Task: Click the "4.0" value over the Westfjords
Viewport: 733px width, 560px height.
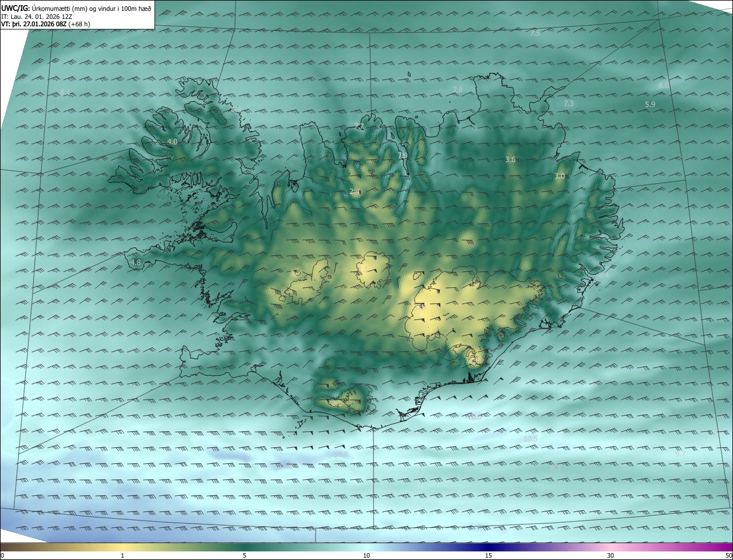Action: pyautogui.click(x=172, y=141)
